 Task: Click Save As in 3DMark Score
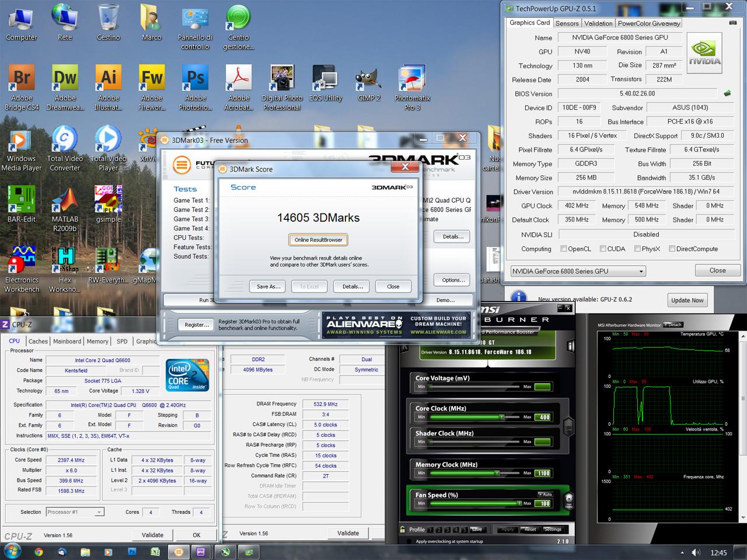coord(268,286)
